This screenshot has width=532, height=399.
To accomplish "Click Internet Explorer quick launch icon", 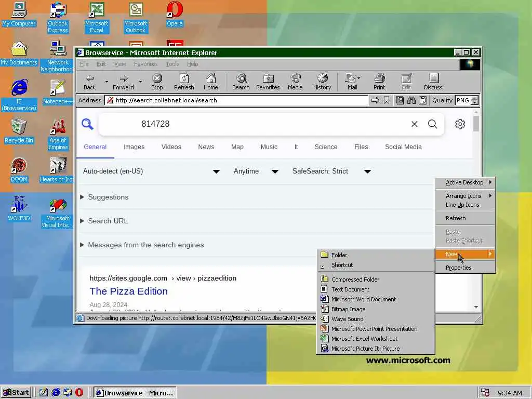I will pyautogui.click(x=56, y=392).
